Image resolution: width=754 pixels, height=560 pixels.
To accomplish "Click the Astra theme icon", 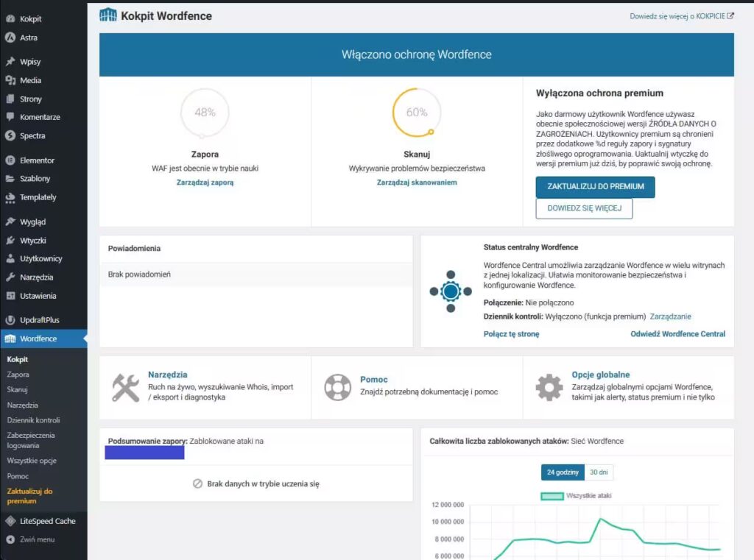I will click(10, 38).
